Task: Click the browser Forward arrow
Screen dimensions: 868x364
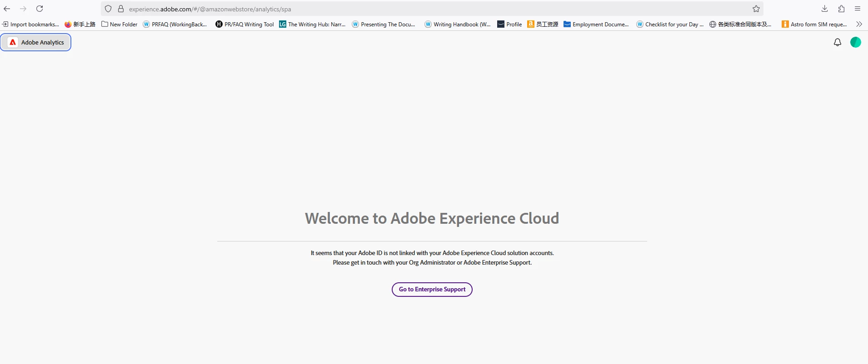Action: (x=23, y=9)
